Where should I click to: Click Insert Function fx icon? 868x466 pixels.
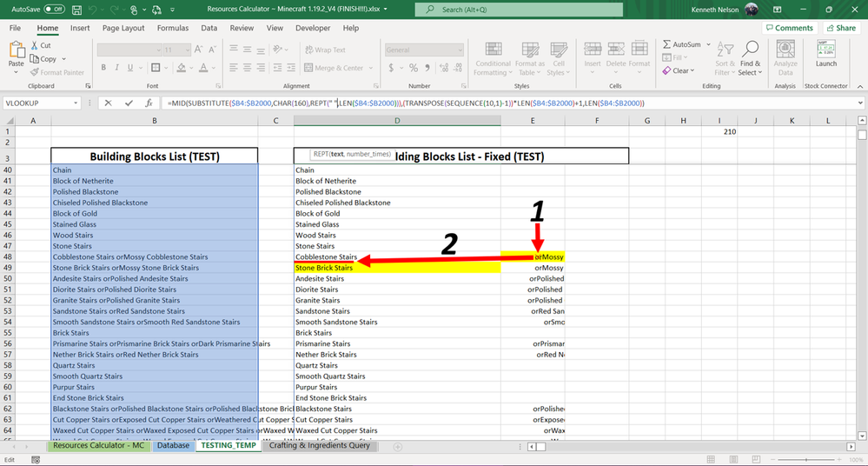tap(149, 103)
